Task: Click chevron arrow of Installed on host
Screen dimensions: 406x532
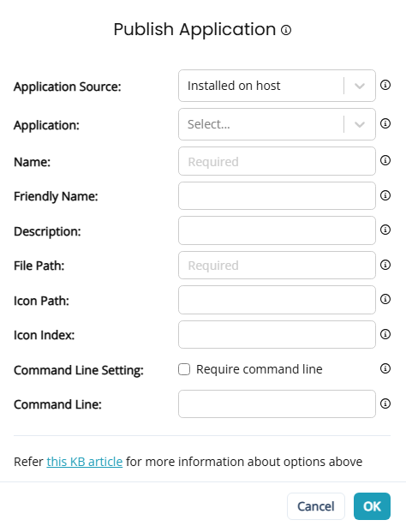Action: tap(360, 86)
